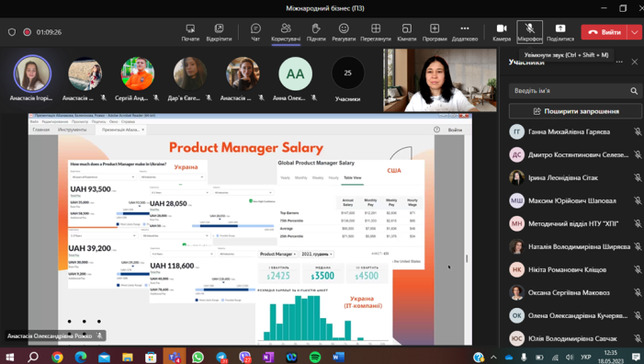Click the Введіть ім'я search field
This screenshot has width=644, height=364.
[569, 91]
